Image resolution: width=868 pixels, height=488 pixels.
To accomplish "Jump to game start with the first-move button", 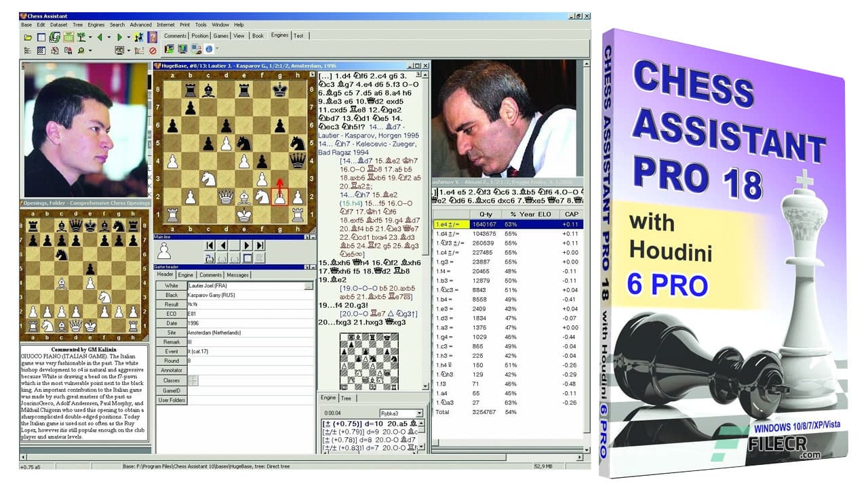I will [x=210, y=245].
